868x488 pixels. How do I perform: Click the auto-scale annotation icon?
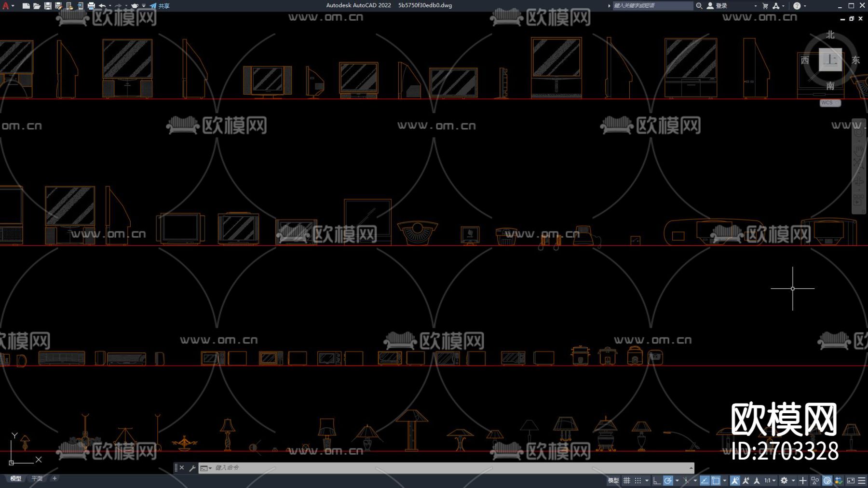click(746, 480)
